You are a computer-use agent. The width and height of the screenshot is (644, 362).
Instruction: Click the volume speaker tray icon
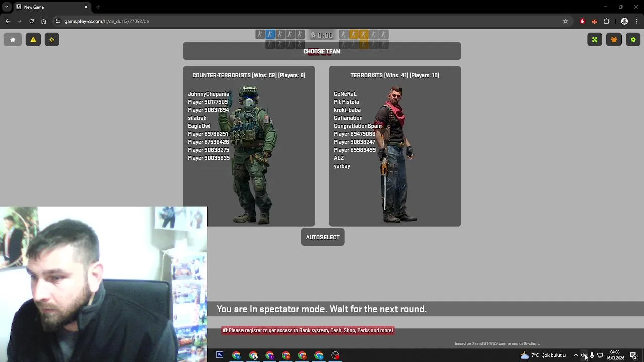click(x=584, y=355)
